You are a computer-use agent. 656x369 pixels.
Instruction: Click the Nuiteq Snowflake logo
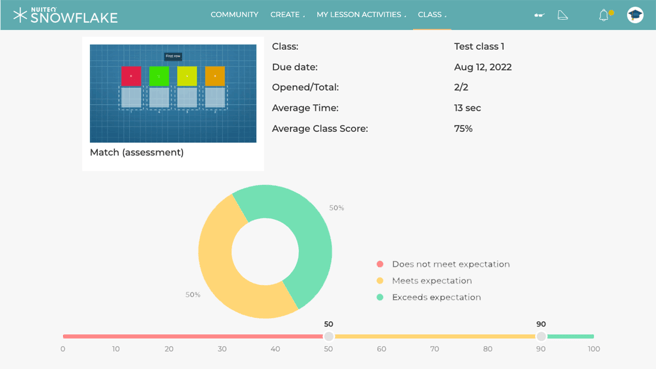65,15
